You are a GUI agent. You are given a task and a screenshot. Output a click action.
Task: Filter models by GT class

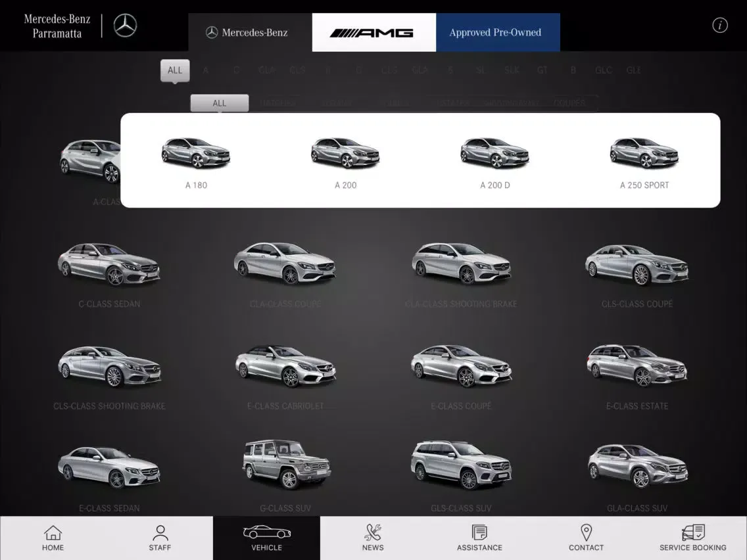coord(542,70)
